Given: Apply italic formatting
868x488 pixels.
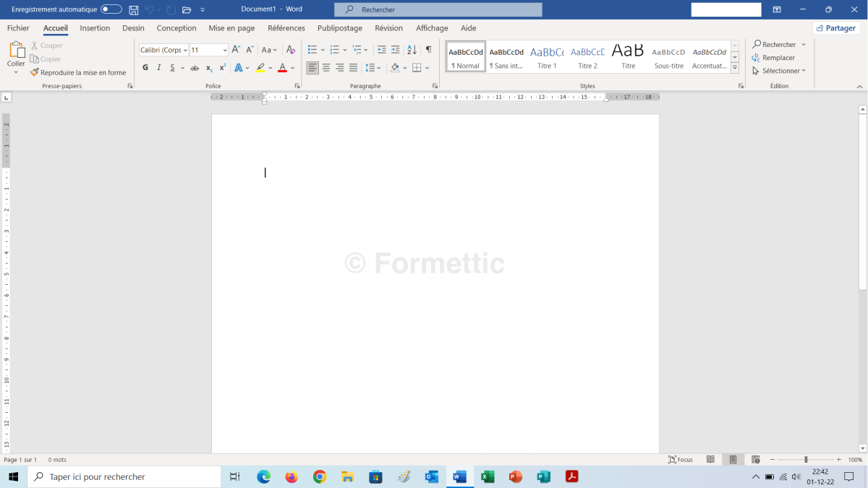Looking at the screenshot, I should tap(158, 68).
